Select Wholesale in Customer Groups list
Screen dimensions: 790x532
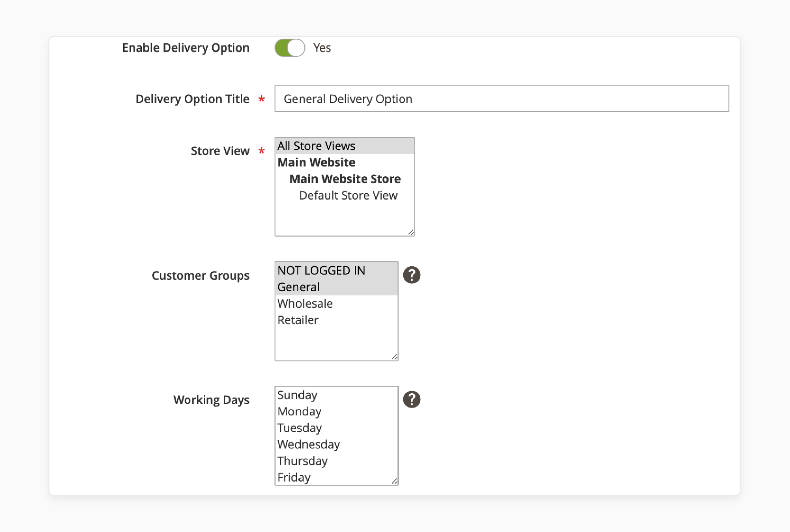point(305,303)
